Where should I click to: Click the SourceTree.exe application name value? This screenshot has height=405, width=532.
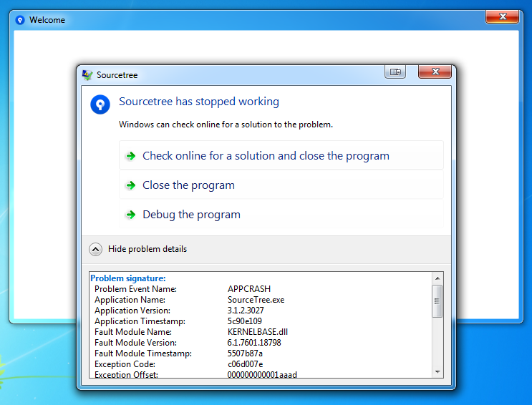pyautogui.click(x=256, y=300)
